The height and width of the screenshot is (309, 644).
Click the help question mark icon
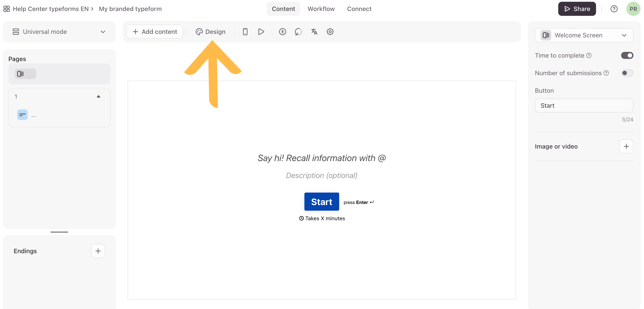pos(614,9)
